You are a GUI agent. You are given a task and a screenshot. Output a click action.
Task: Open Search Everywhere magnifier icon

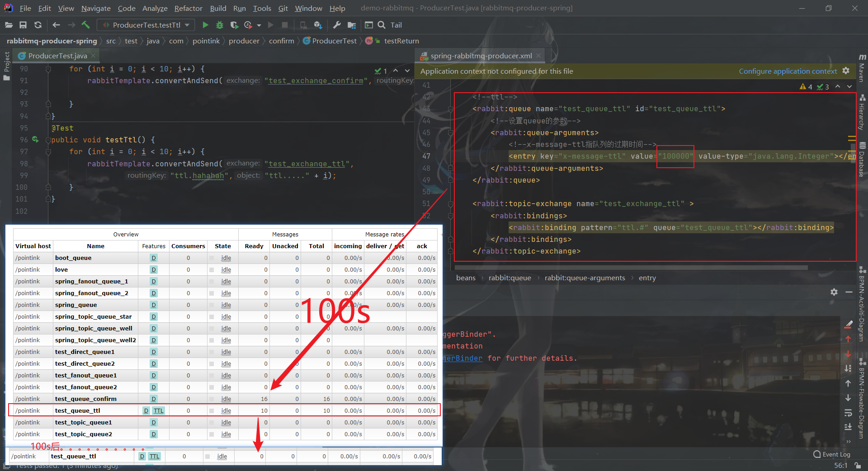[382, 25]
